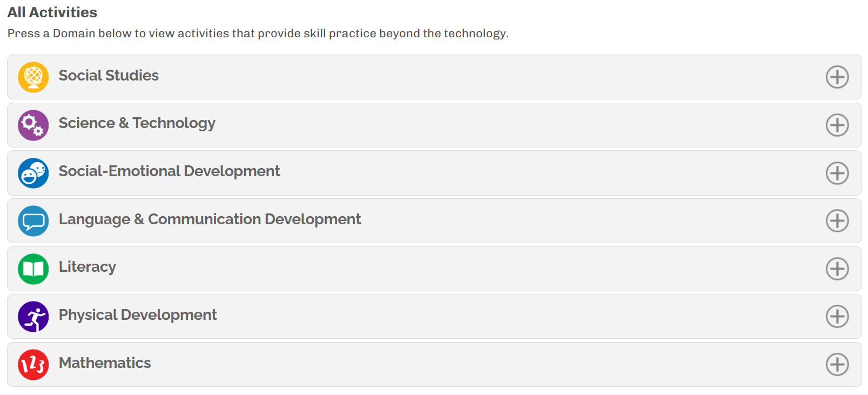This screenshot has height=395, width=868.
Task: Click the purple gears Science & Technology icon
Action: pos(33,125)
